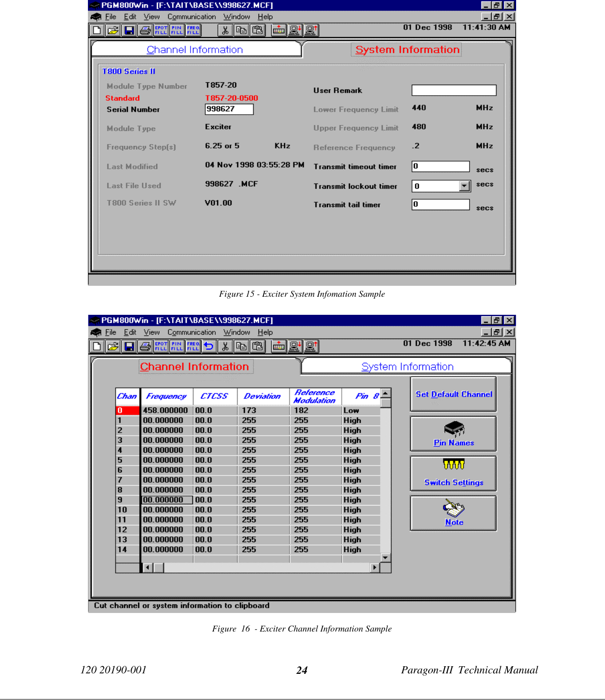Viewport: 605px width, 700px height.
Task: Click the Transmit timeout timer field
Action: tap(441, 166)
